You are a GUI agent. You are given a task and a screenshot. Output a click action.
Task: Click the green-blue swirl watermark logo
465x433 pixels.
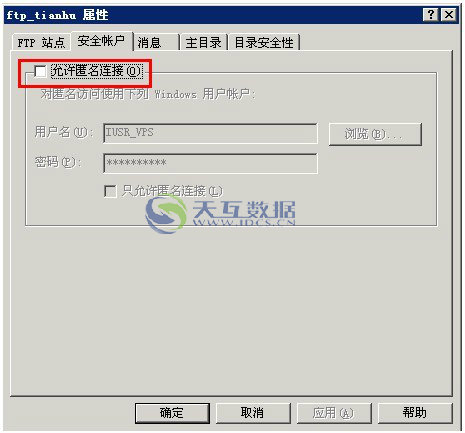click(166, 215)
